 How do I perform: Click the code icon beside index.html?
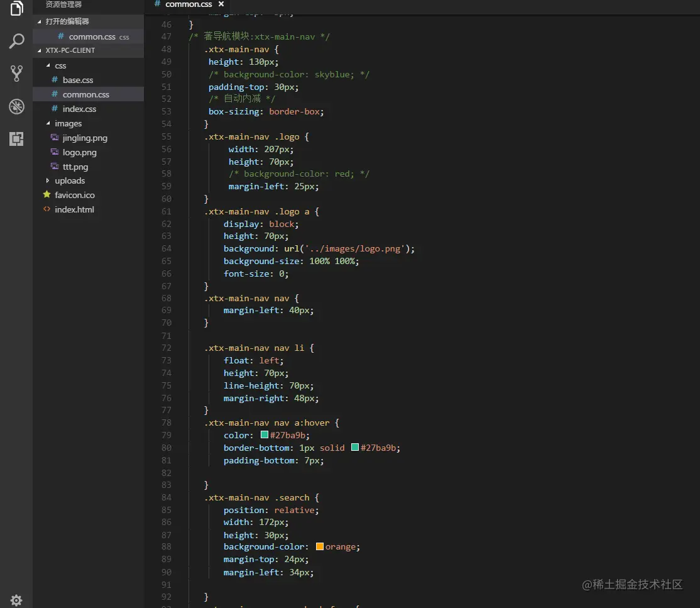point(46,209)
